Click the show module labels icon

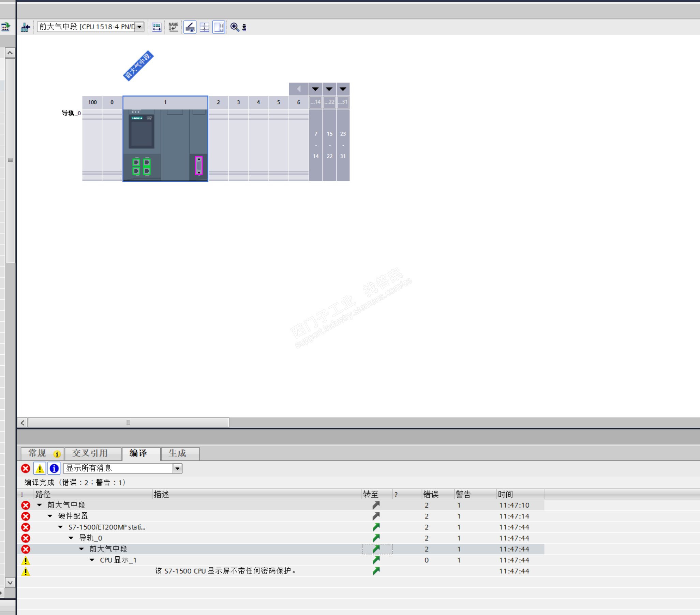point(190,27)
